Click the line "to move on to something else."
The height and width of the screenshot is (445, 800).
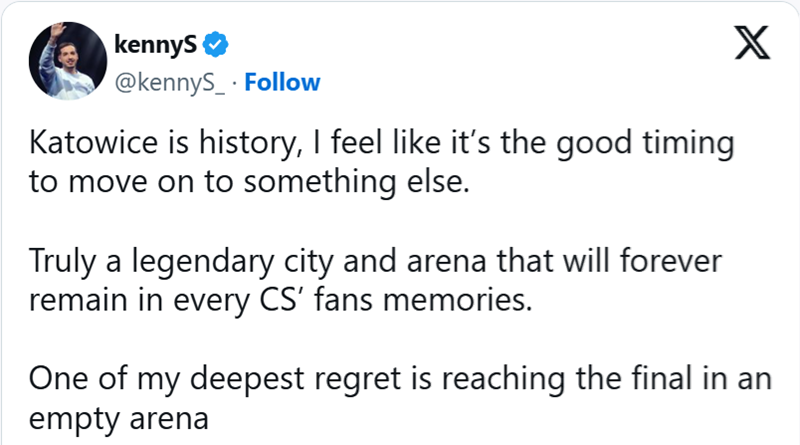click(x=249, y=182)
